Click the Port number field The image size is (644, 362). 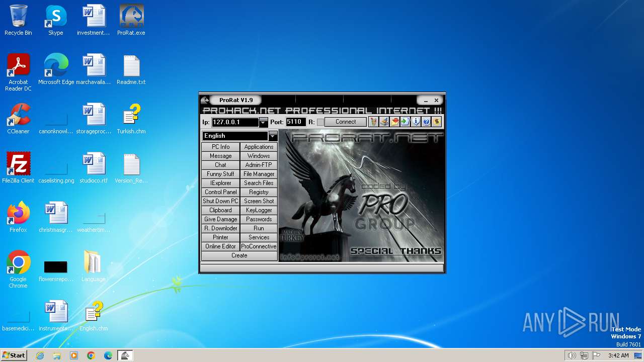coord(295,122)
